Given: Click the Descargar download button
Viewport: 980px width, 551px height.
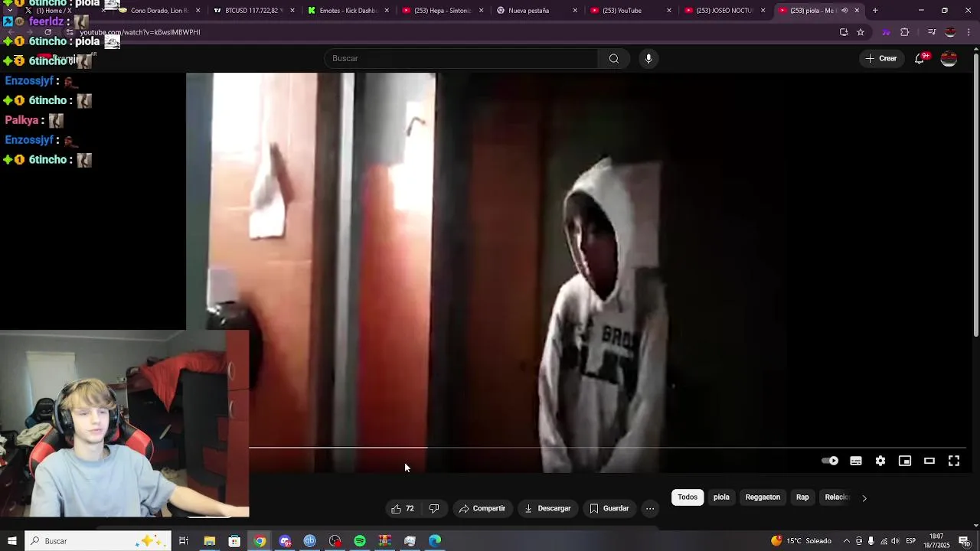Looking at the screenshot, I should tap(547, 508).
